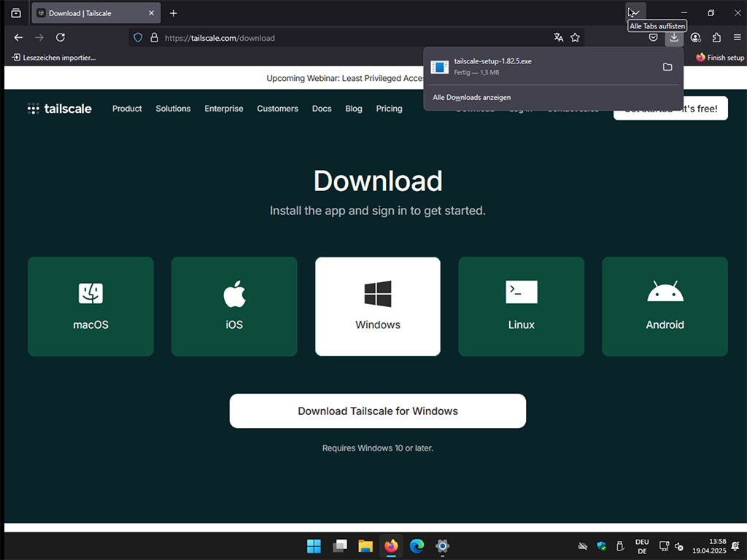Open Task View in taskbar
The width and height of the screenshot is (747, 560).
coord(340,545)
